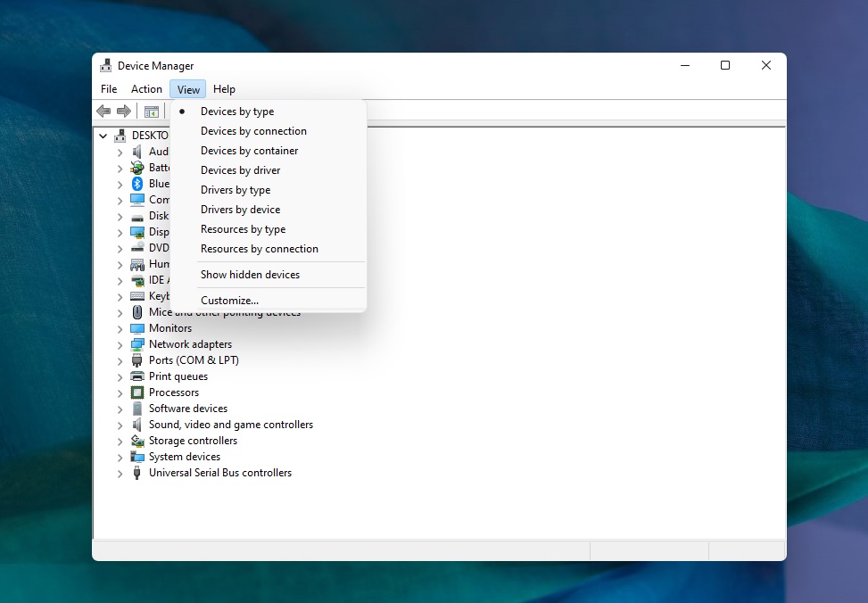Switch view to Devices by connection
The height and width of the screenshot is (603, 868).
pos(253,131)
